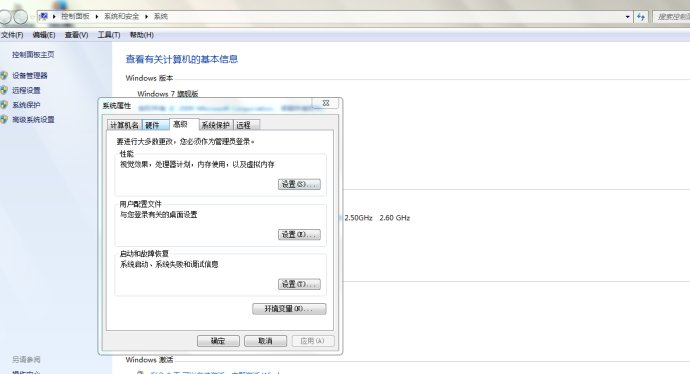Close the 系统属性 dialog
The width and height of the screenshot is (690, 374).
(326, 103)
